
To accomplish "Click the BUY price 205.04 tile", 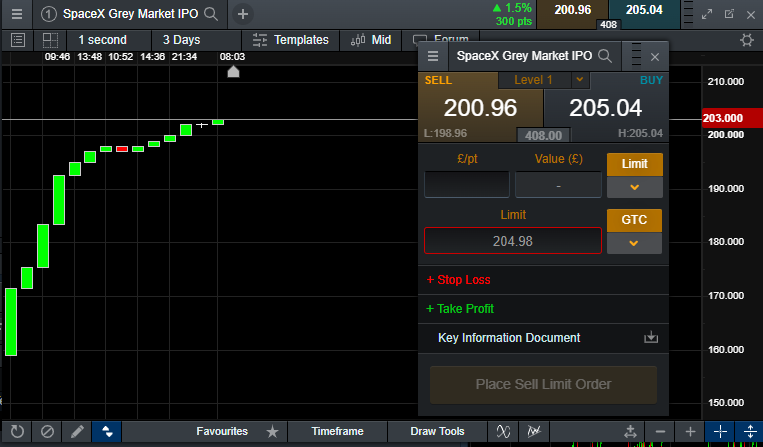I will [x=606, y=107].
